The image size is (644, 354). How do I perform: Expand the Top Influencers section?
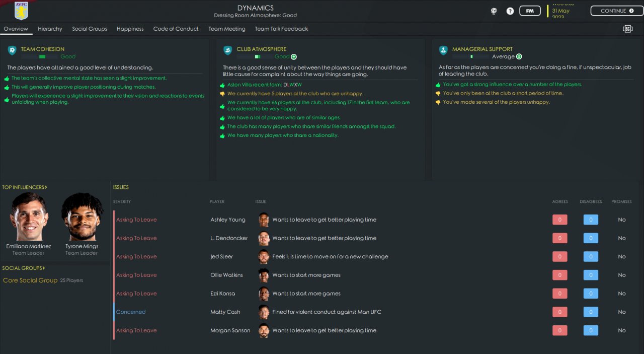pos(25,187)
